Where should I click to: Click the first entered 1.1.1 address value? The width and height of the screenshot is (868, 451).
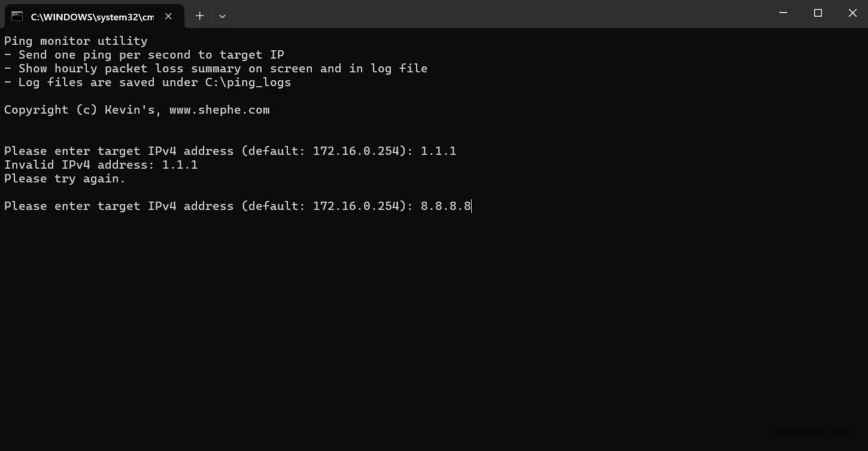coord(438,151)
